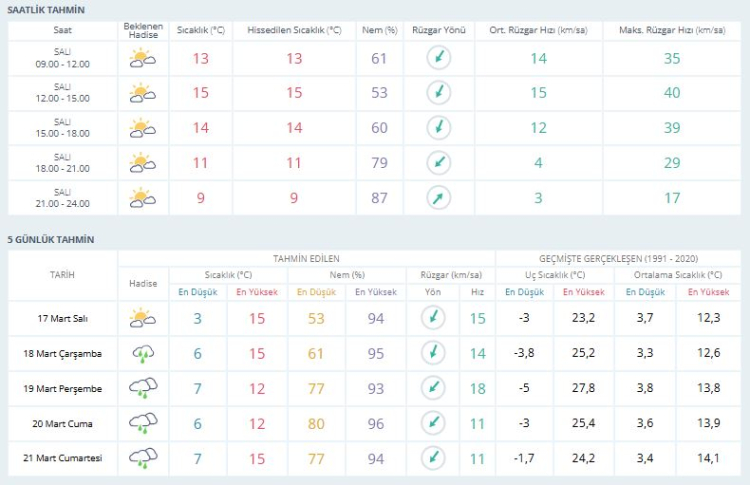
Task: Click the weather icon in the 18.00-21.00 row
Action: pyautogui.click(x=143, y=162)
